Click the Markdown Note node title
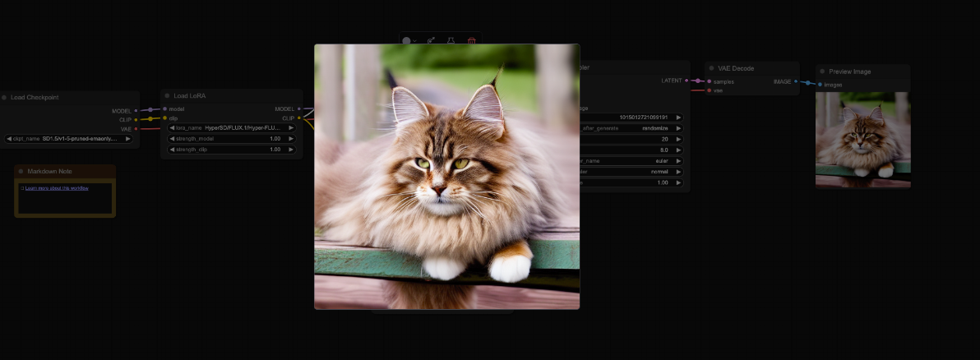980x360 pixels. [x=49, y=171]
